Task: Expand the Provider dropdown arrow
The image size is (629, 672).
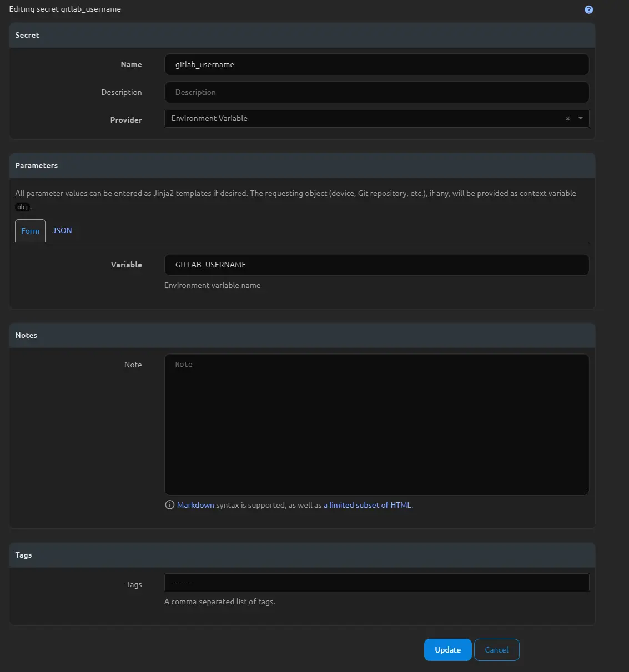Action: pyautogui.click(x=581, y=118)
